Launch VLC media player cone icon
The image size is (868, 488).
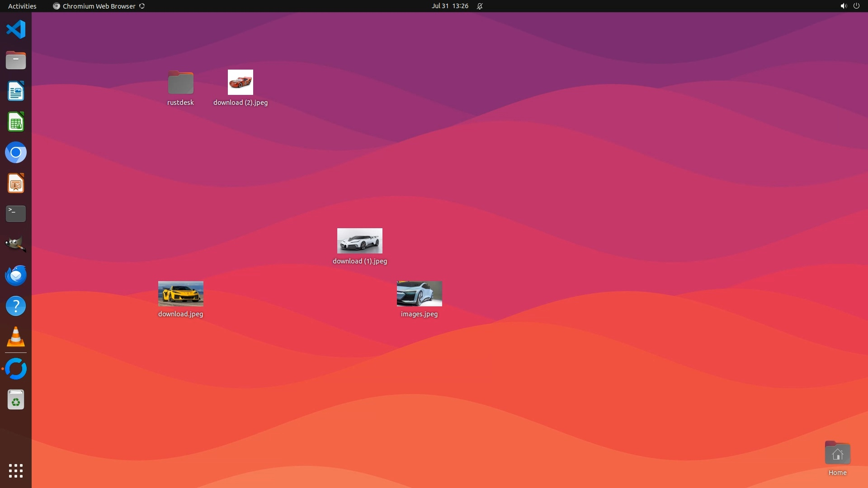pos(16,337)
